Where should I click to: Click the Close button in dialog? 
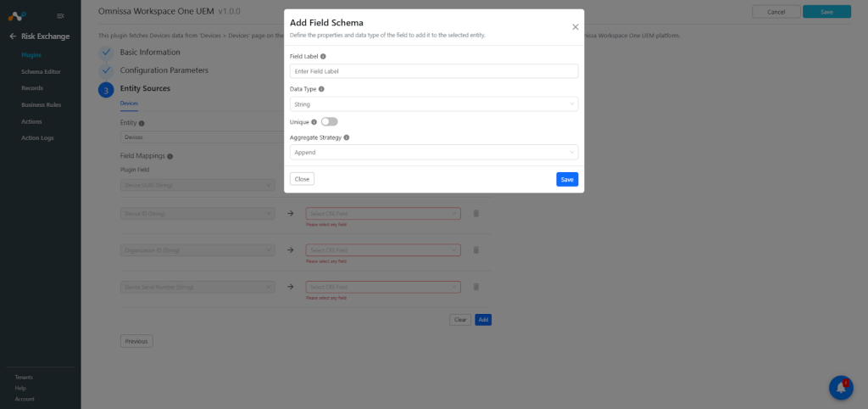point(303,179)
